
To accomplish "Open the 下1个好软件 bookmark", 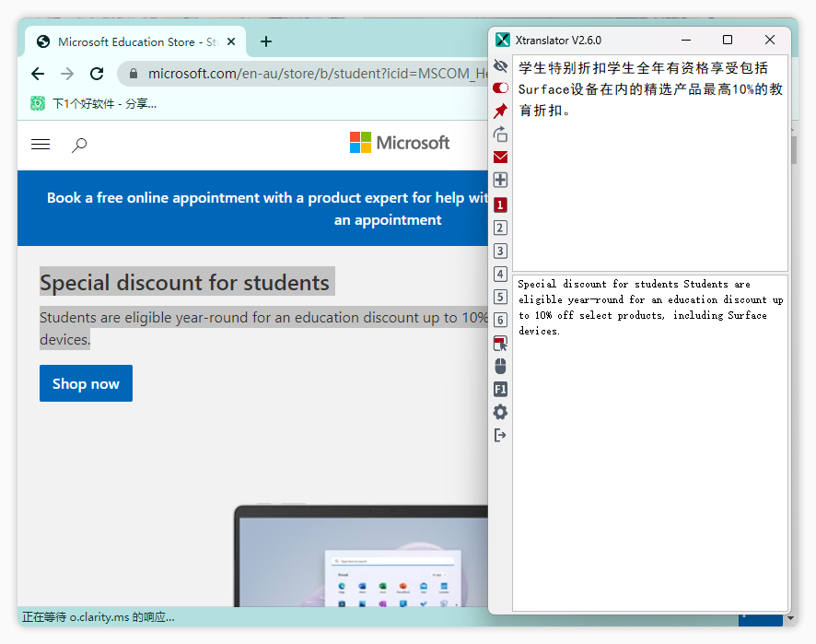I will (94, 103).
